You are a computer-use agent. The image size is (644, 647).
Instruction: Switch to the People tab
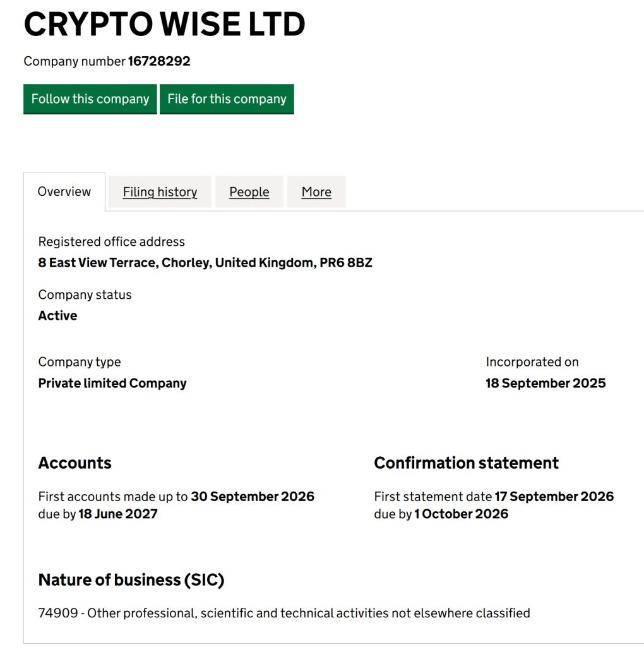coord(249,192)
